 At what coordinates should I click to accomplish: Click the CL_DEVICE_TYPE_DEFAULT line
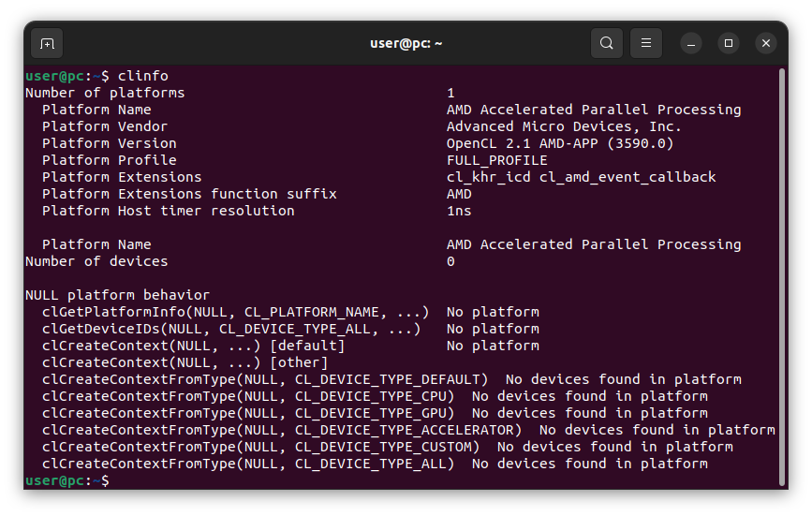(391, 379)
